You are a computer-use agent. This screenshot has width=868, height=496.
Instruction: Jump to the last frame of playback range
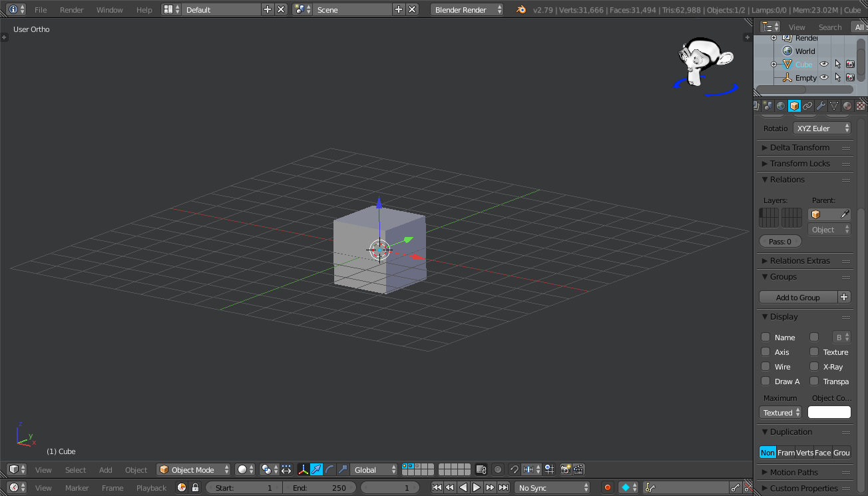tap(504, 488)
